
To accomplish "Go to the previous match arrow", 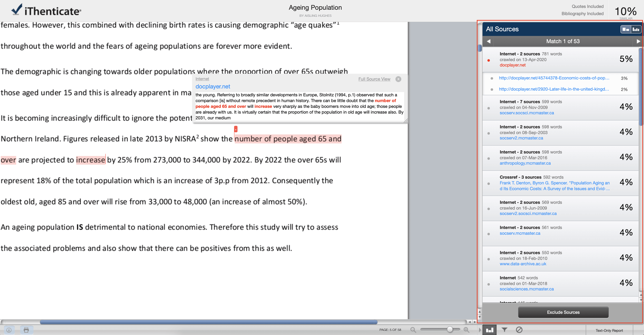I will point(488,41).
